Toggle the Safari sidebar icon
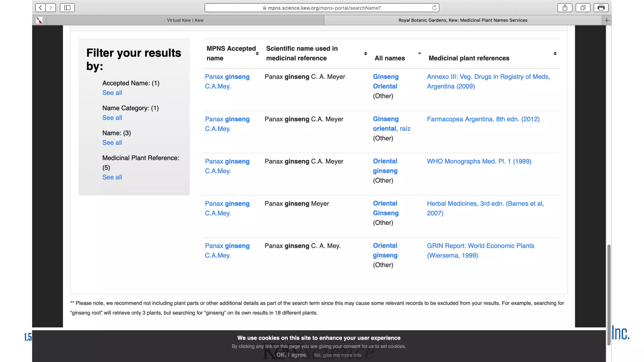The height and width of the screenshot is (362, 644). 67,8
